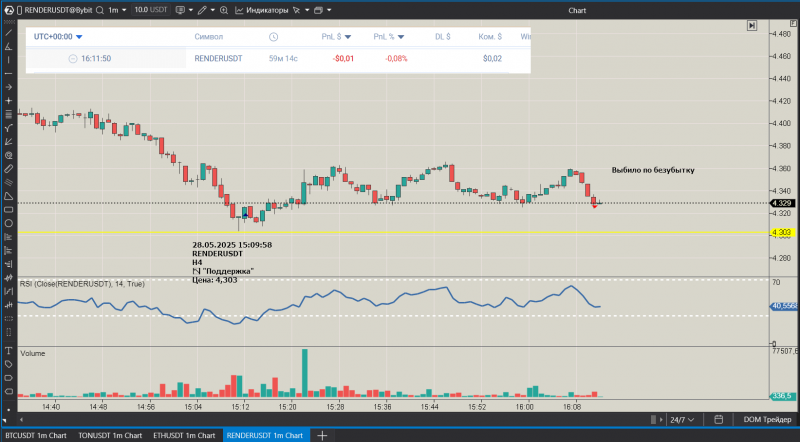800x442 pixels.
Task: Select the RENDERUSDT 1m Chart tab
Action: [x=265, y=435]
